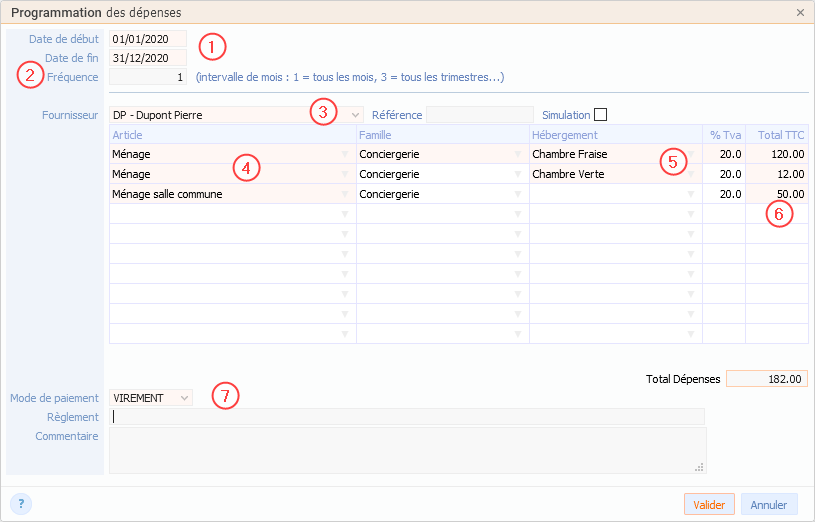The height and width of the screenshot is (522, 815).
Task: Close the Programmation des dépenses dialog
Action: tap(800, 13)
